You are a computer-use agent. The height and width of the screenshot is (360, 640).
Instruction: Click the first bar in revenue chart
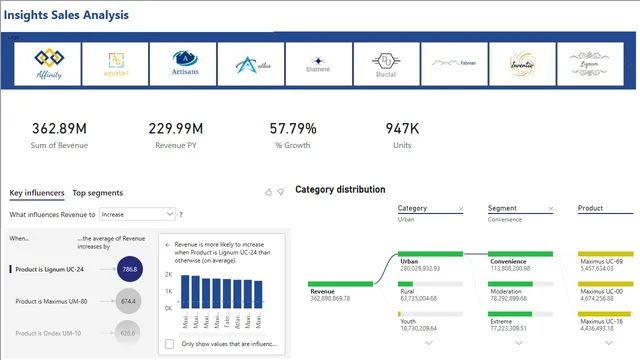tap(185, 291)
